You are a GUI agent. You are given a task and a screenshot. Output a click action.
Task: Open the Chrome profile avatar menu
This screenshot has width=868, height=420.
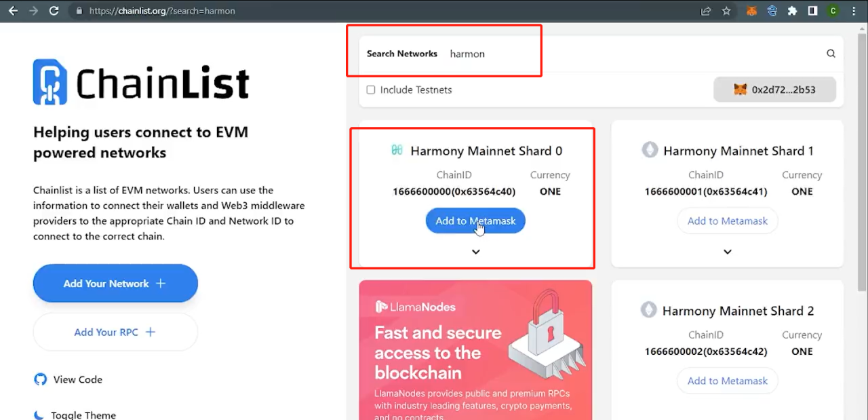click(x=833, y=11)
